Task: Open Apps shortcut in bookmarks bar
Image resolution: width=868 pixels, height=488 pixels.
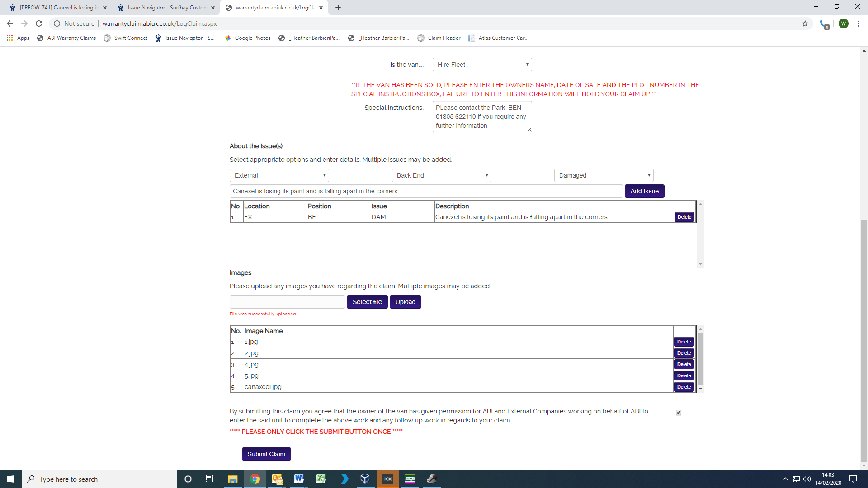Action: pos(18,38)
